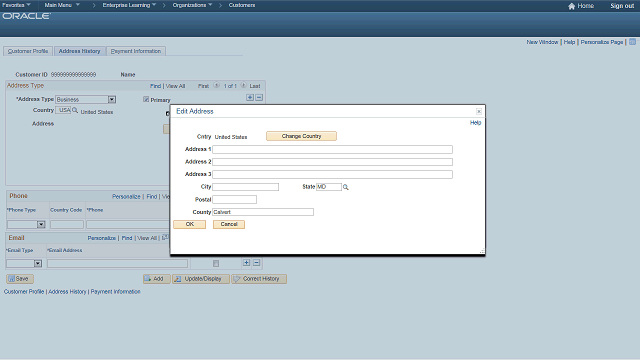Screen dimensions: 640x360
Task: Click Find link in Email section
Action: 127,238
